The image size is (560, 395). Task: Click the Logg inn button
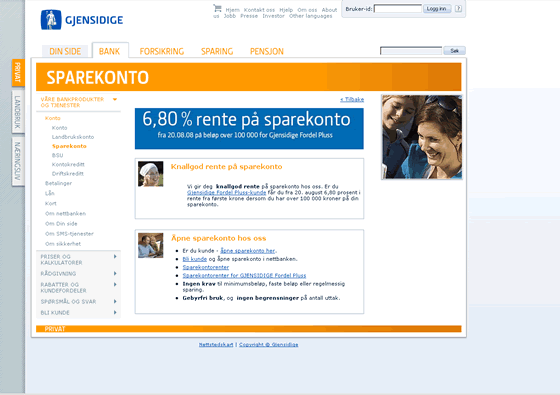coord(437,9)
